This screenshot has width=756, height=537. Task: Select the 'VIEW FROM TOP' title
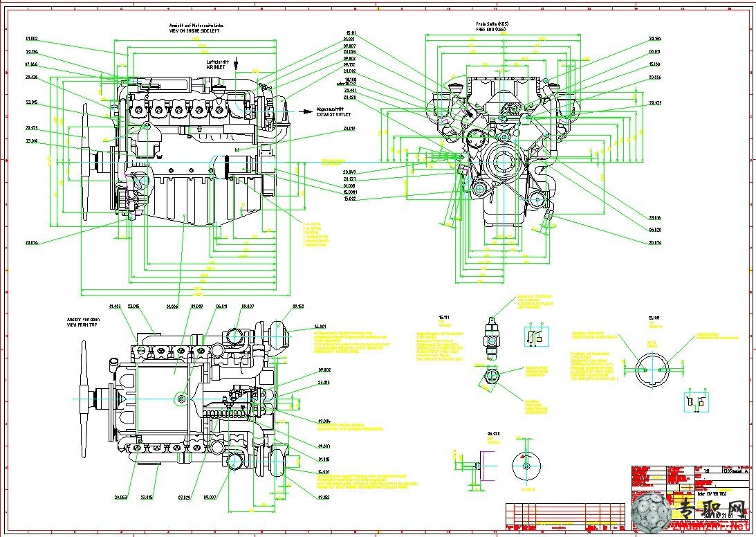(x=84, y=326)
